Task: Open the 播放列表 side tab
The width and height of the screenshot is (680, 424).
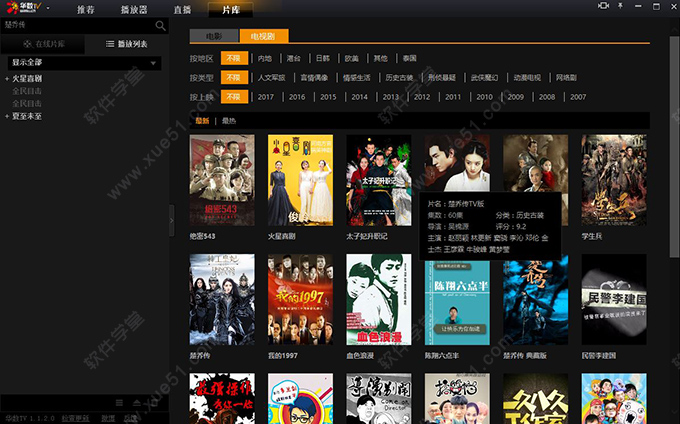Action: tap(127, 44)
